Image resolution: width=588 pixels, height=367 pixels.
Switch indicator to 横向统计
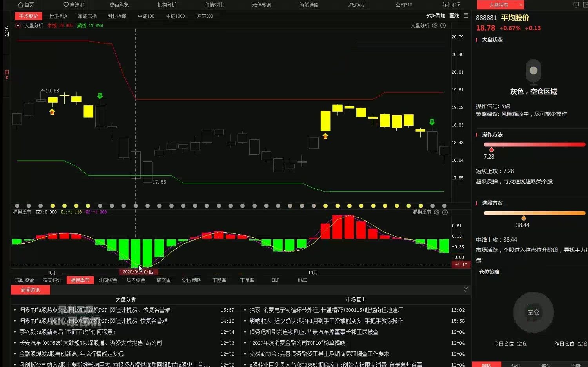[52, 280]
